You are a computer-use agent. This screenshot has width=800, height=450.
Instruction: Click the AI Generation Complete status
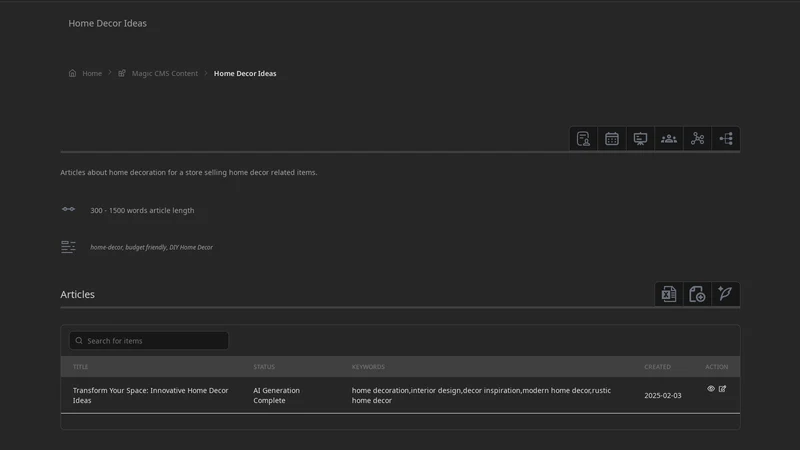(x=277, y=395)
